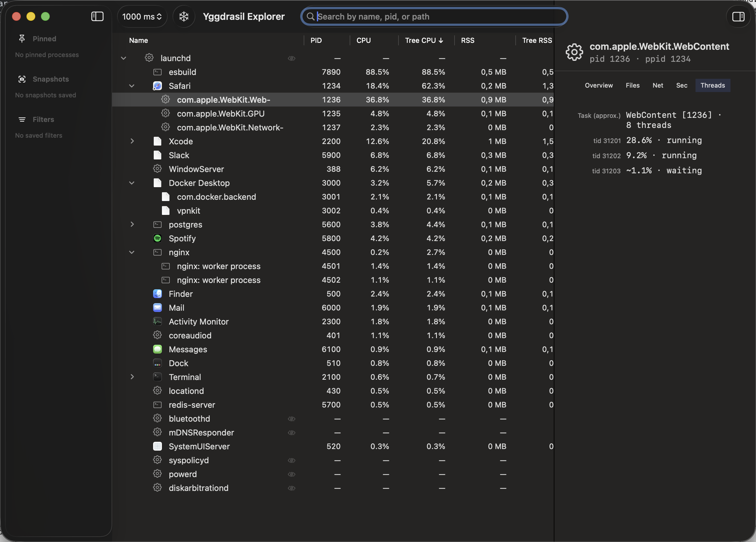756x542 pixels.
Task: Focus the search by name field
Action: click(x=434, y=16)
